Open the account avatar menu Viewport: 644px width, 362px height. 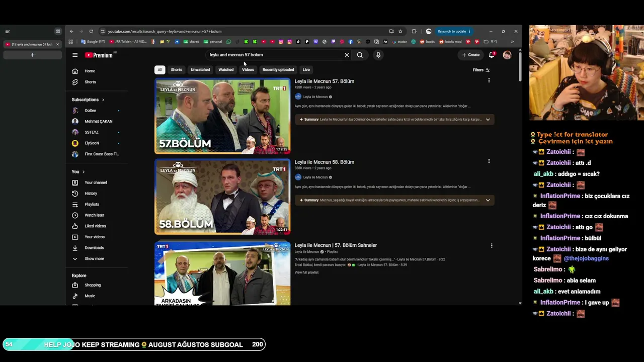507,55
